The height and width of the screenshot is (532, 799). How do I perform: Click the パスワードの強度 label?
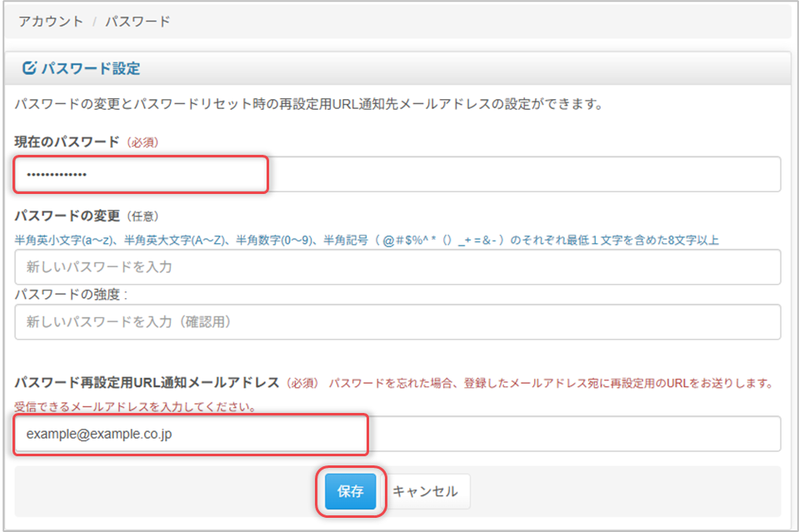pyautogui.click(x=71, y=294)
